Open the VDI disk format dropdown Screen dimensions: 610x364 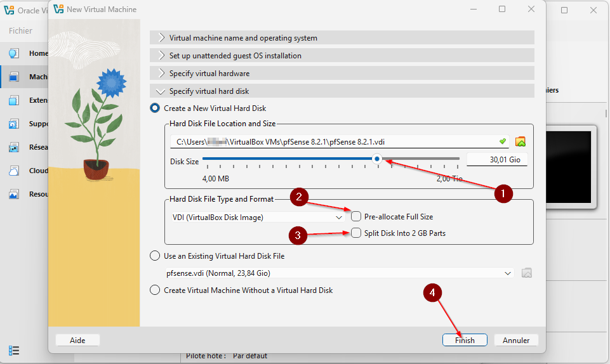pyautogui.click(x=257, y=217)
